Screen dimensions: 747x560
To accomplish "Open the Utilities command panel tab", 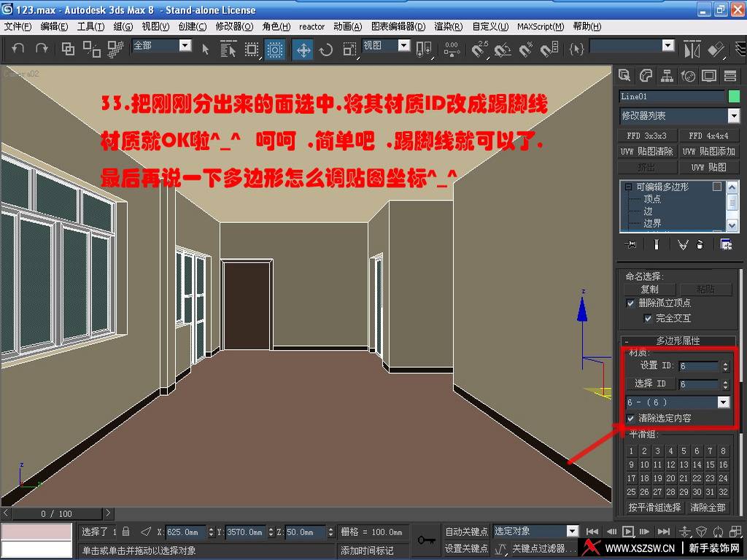I will click(729, 75).
